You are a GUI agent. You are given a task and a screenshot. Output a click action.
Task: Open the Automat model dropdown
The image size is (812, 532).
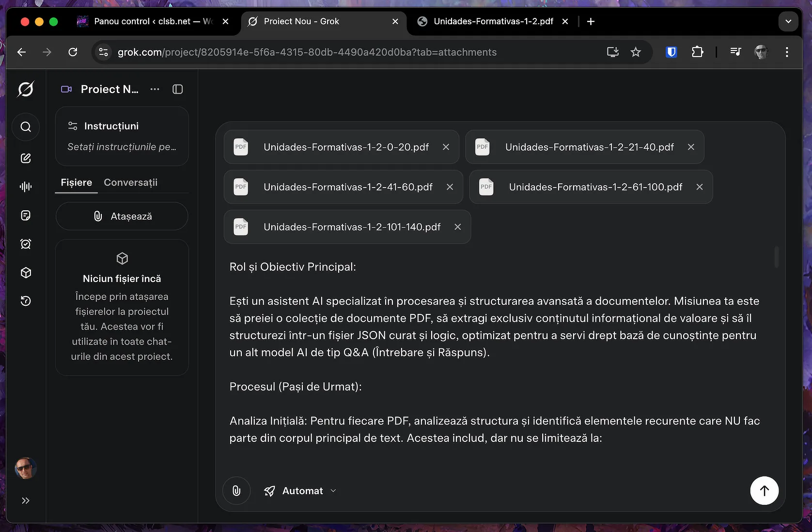point(300,491)
